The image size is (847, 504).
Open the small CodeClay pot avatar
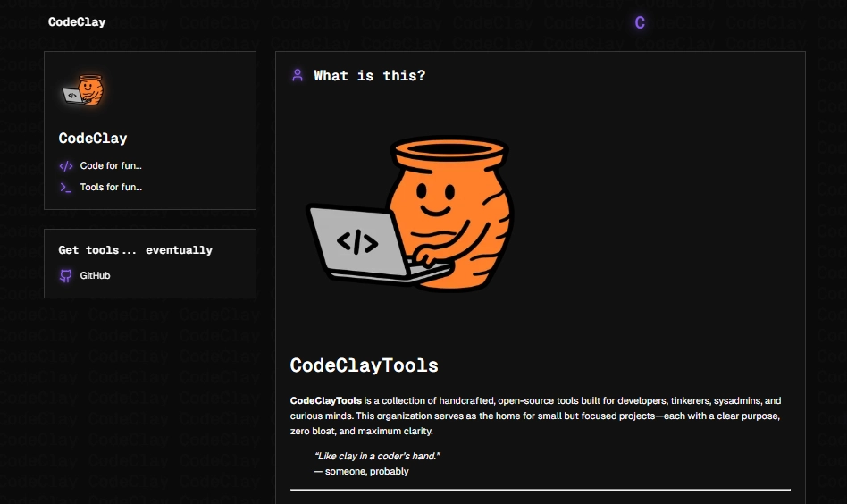83,89
